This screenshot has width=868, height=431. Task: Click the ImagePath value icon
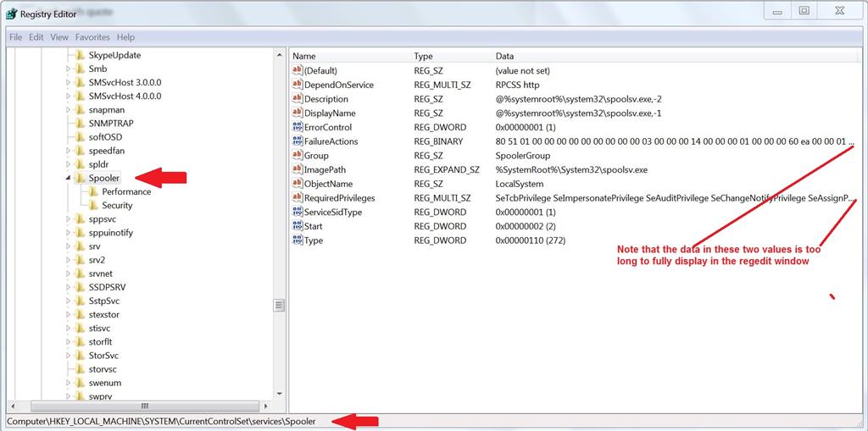pos(298,170)
